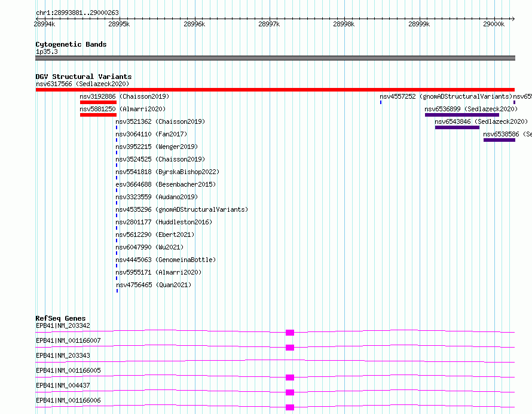Click the chr1:28993881..29000263 region label
The image size is (532, 414).
pos(77,13)
